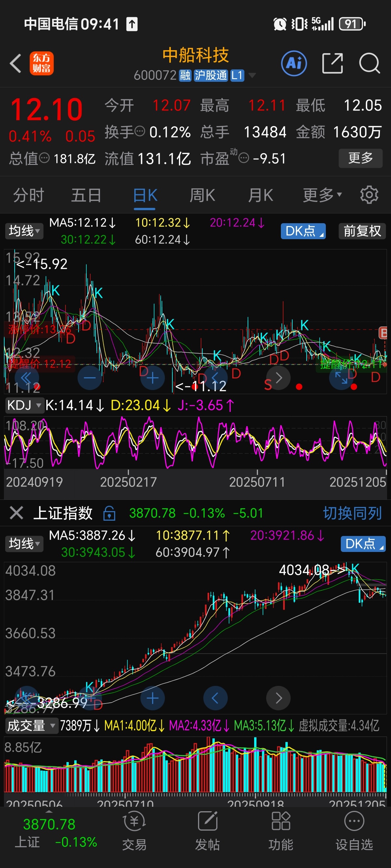Screen dimensions: 391x868
Task: Open the 更多 period dropdown
Action: (322, 195)
